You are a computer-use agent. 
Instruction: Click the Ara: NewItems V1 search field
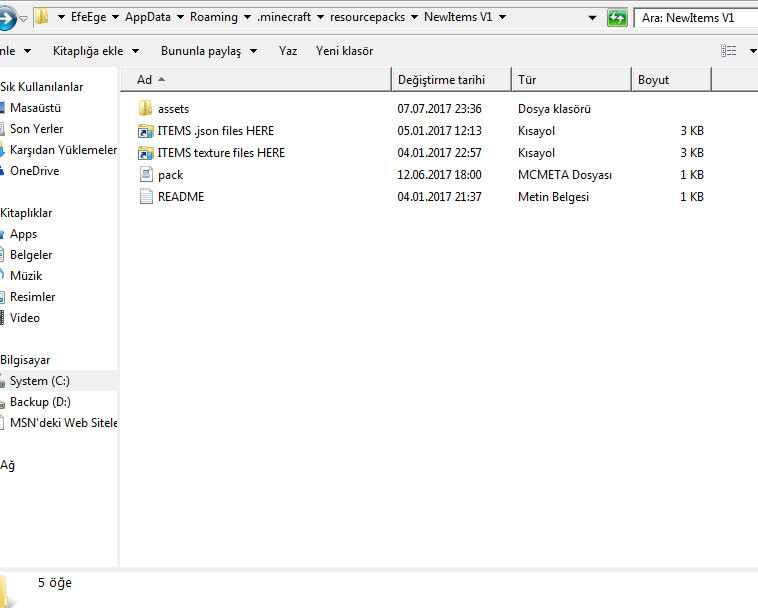[x=696, y=18]
